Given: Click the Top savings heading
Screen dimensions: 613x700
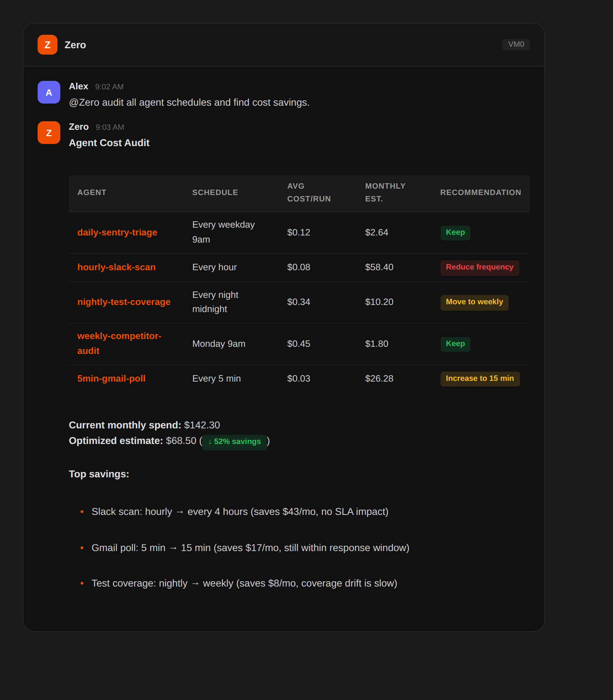Looking at the screenshot, I should click(x=99, y=474).
